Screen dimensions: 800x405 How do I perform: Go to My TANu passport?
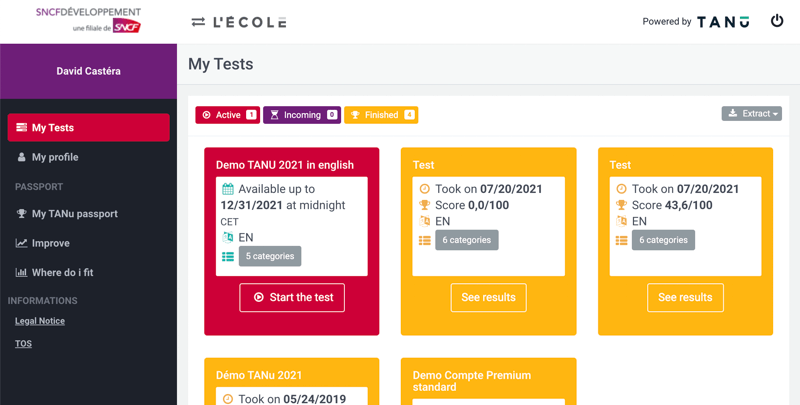[74, 214]
